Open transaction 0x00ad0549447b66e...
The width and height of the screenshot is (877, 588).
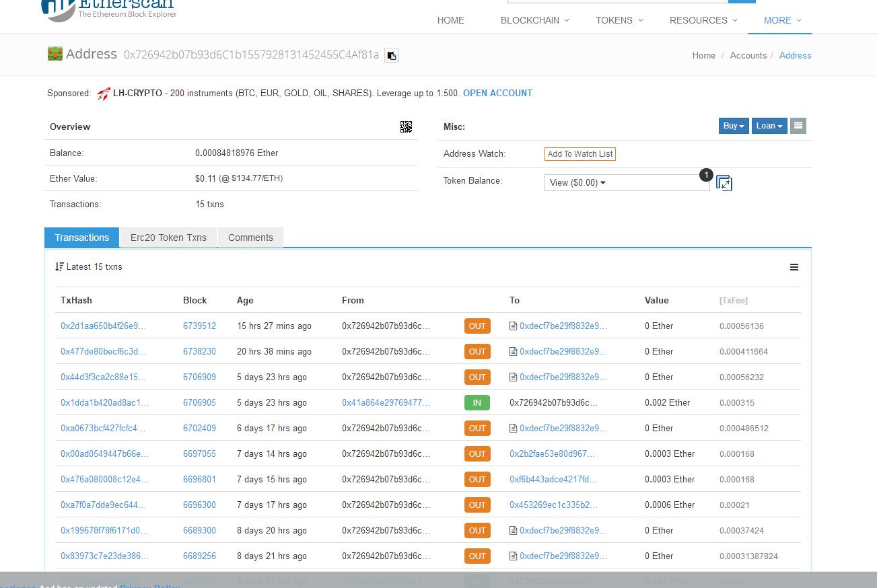coord(104,454)
